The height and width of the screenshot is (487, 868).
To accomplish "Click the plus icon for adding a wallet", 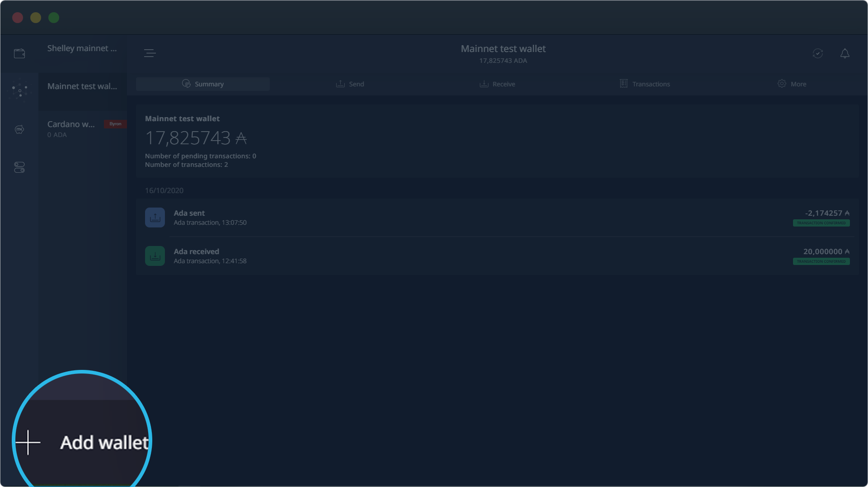I will [28, 442].
